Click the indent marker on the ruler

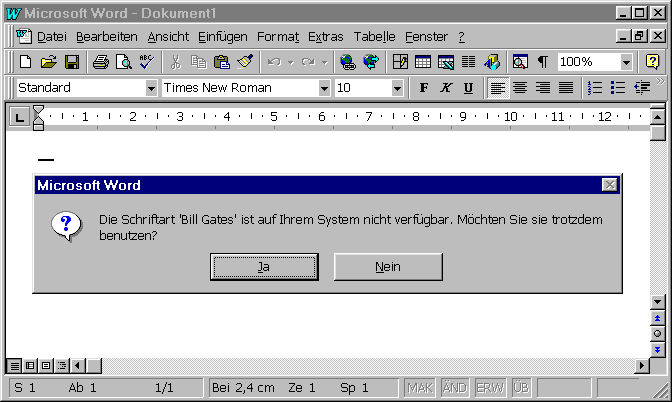[x=39, y=118]
